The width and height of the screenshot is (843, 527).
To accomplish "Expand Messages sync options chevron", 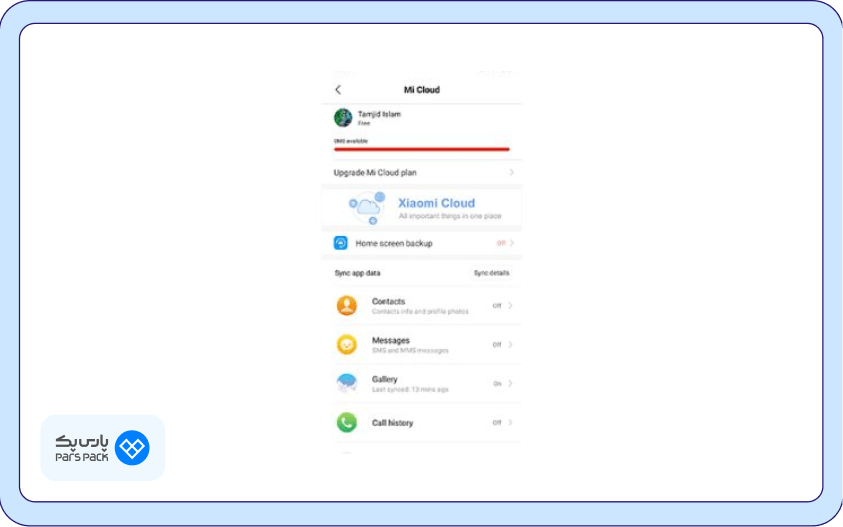I will 510,345.
